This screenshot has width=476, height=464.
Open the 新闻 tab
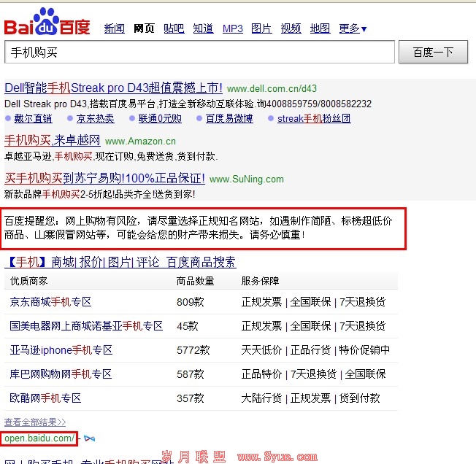coord(115,28)
